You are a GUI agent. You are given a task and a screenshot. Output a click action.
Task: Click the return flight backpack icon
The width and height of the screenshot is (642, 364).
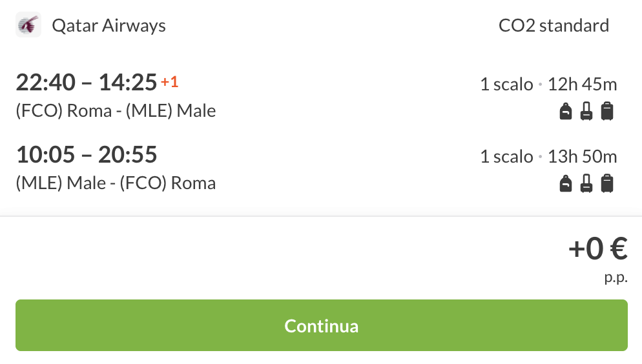point(566,184)
